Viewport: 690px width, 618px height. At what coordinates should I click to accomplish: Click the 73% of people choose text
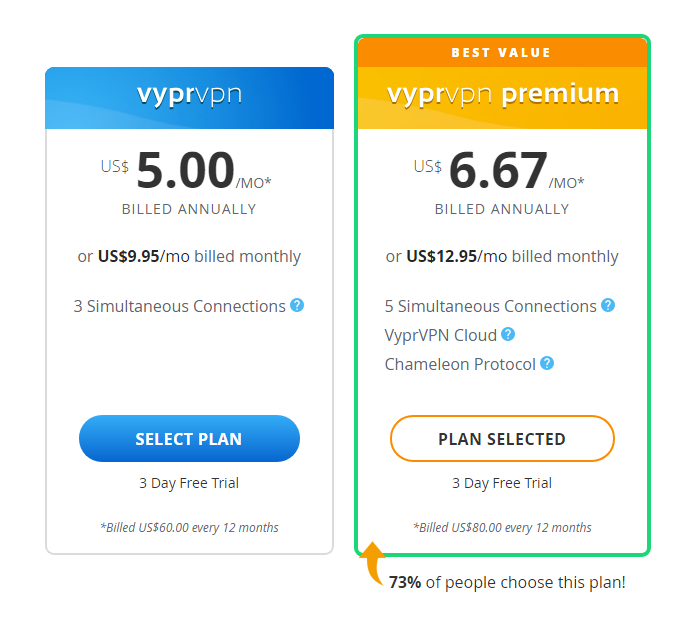pyautogui.click(x=507, y=582)
